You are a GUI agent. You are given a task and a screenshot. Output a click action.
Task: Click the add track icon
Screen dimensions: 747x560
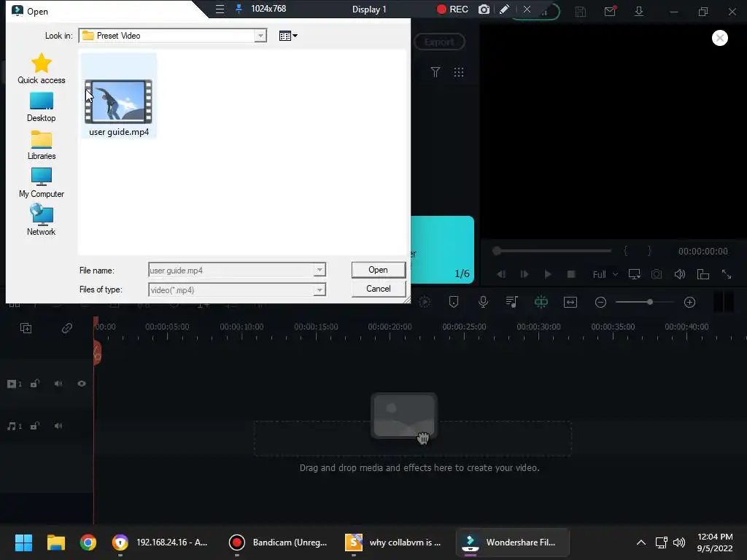[26, 327]
